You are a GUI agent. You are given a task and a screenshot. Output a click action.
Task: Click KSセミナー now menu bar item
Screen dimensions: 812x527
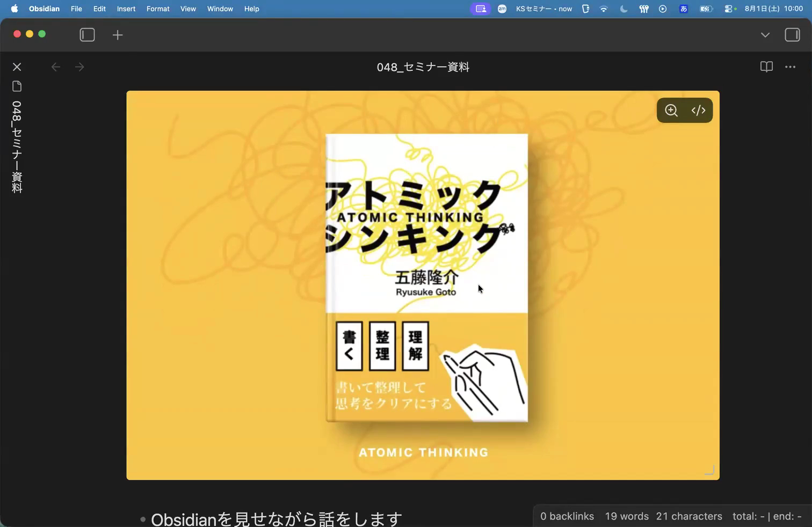(544, 9)
